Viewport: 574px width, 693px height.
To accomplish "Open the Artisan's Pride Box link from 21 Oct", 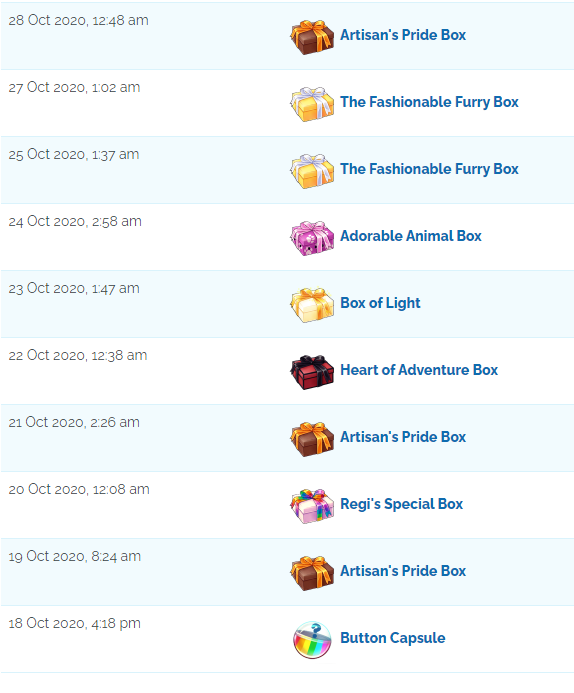I will [x=403, y=437].
